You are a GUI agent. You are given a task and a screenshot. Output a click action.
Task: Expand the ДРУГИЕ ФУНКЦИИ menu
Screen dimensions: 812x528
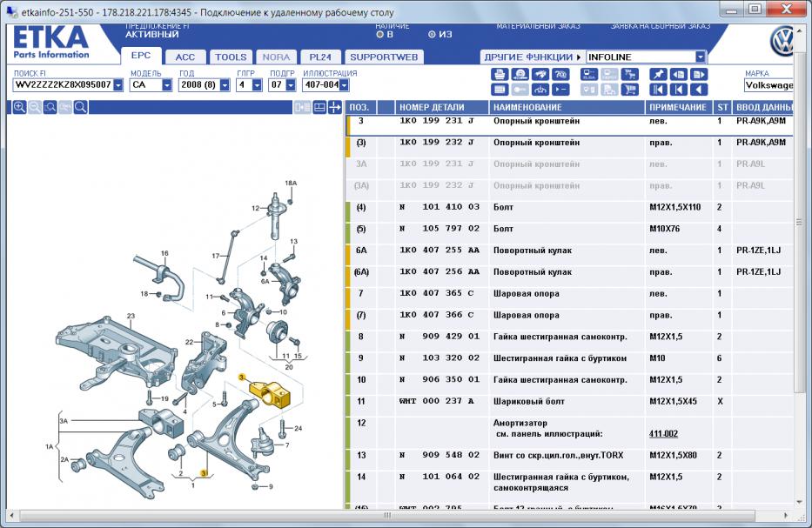(533, 57)
